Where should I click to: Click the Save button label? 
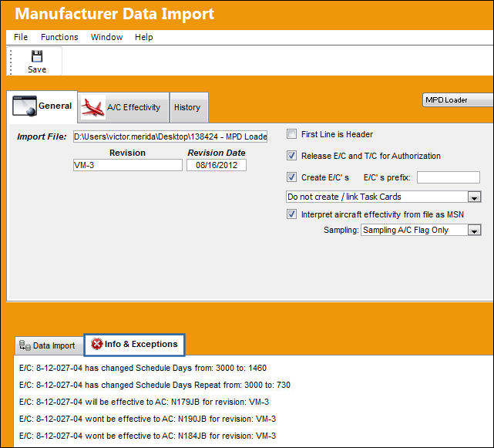[x=37, y=69]
